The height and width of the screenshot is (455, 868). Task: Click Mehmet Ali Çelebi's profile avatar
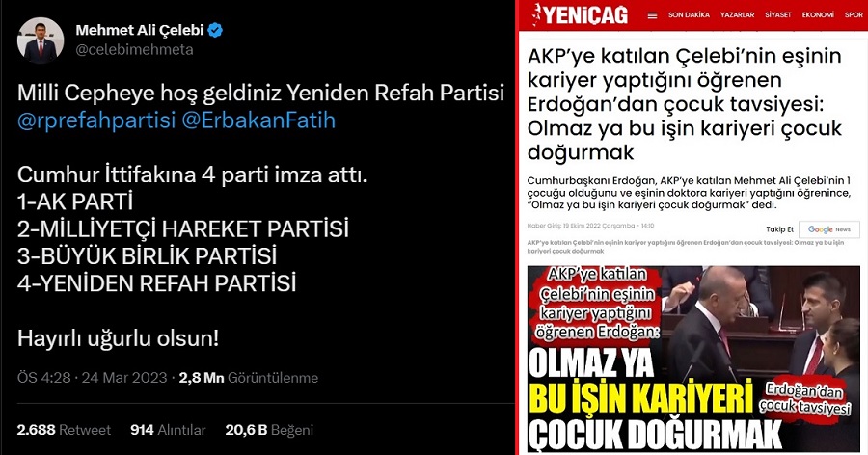(40, 40)
